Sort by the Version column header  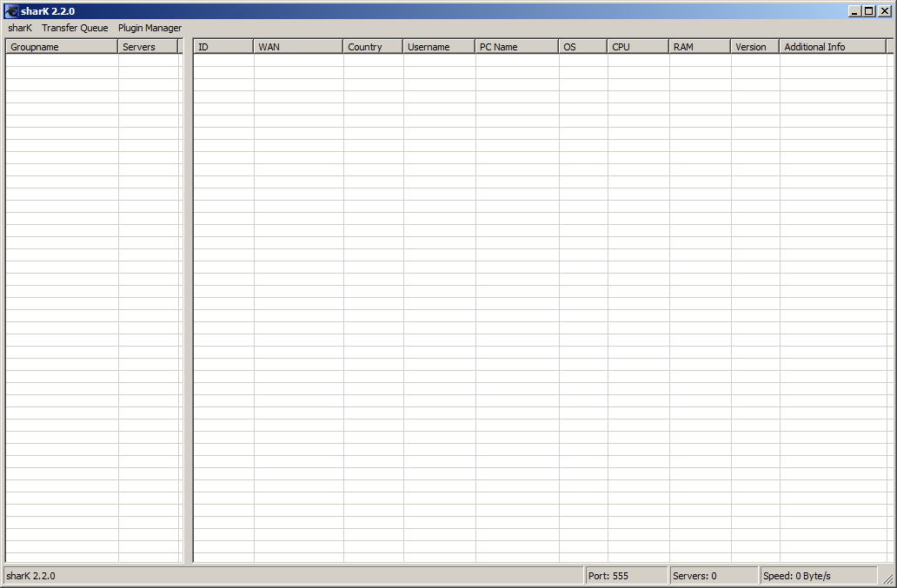[754, 47]
